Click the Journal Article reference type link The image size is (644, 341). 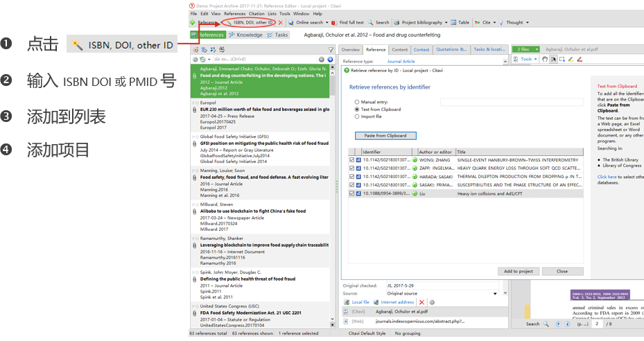(401, 61)
